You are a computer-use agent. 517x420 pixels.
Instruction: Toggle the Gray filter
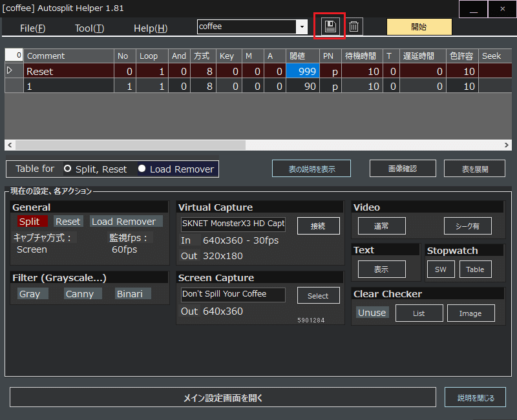[x=33, y=293]
